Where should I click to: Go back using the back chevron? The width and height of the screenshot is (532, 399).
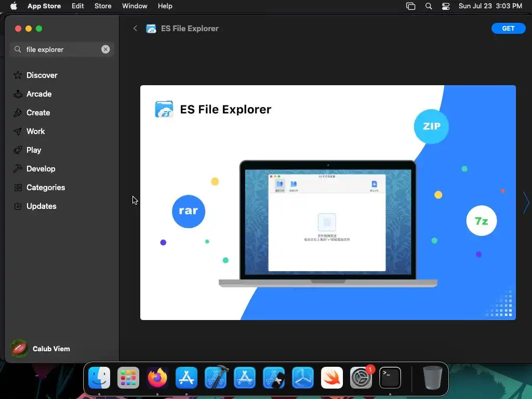pyautogui.click(x=136, y=29)
